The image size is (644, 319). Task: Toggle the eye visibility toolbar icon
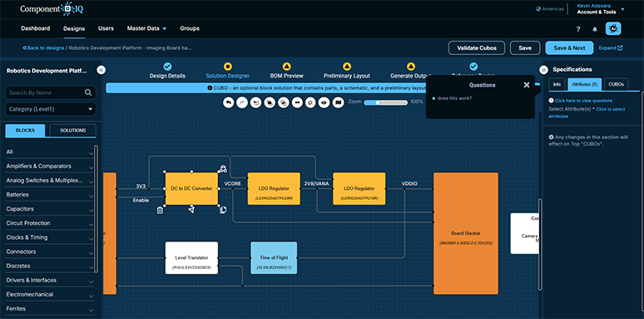click(324, 102)
